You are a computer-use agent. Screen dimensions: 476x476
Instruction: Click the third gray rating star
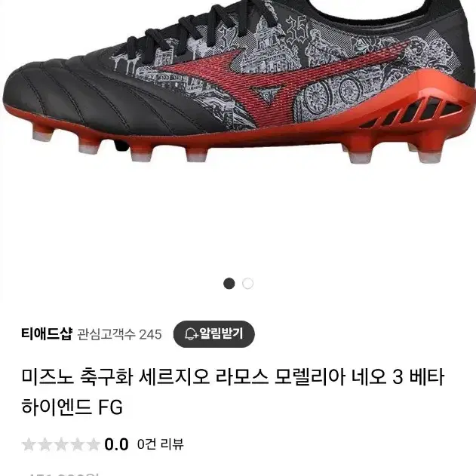pos(61,444)
